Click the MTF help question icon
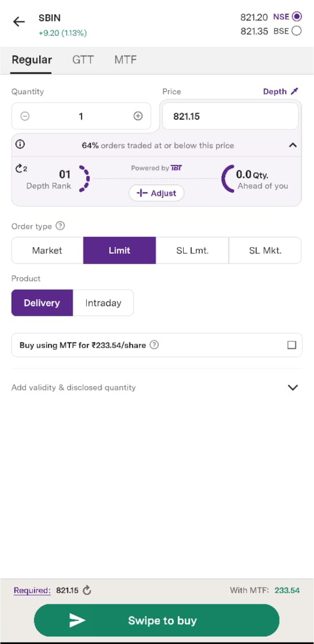 pos(154,345)
